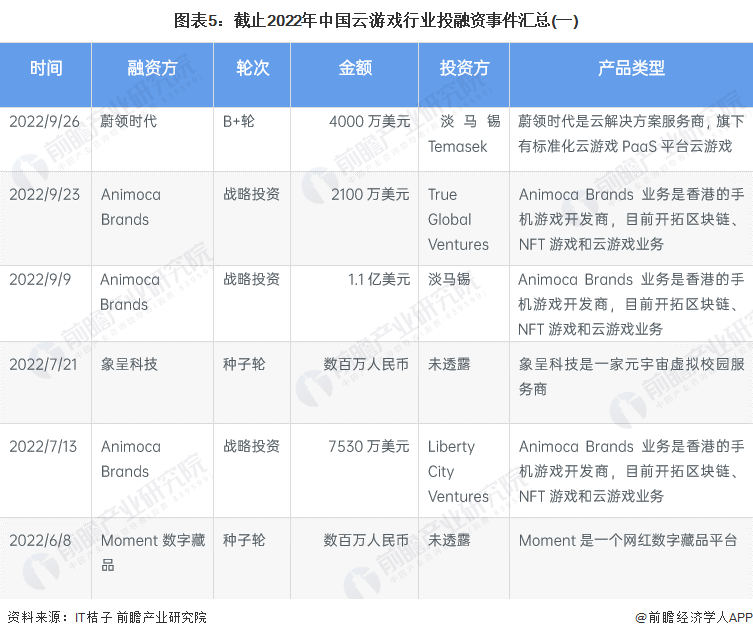Click '未透露' in the 2022/7/21 row
This screenshot has height=638, width=753.
(x=449, y=364)
